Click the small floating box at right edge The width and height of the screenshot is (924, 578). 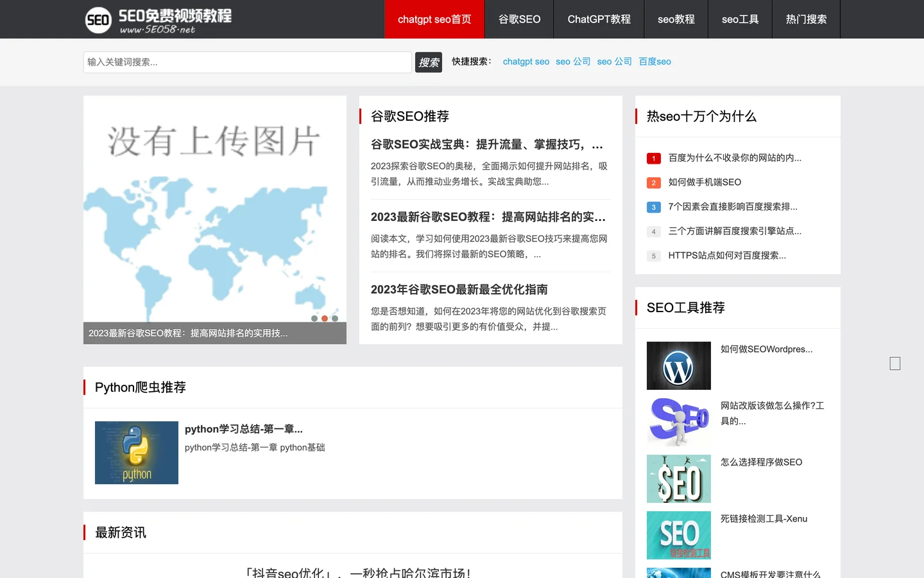895,363
